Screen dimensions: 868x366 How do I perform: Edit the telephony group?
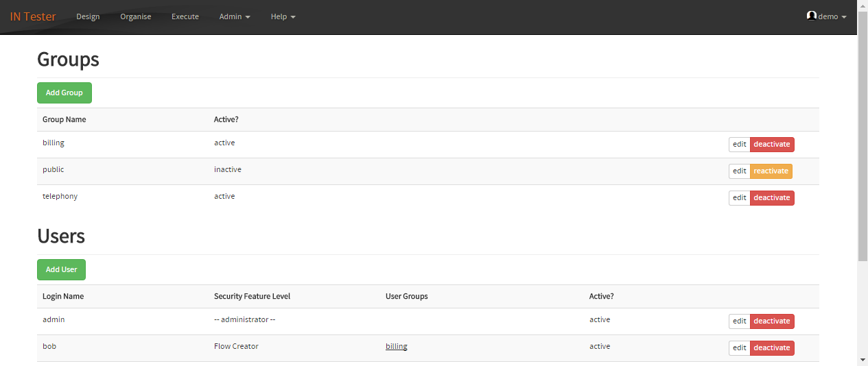tap(739, 197)
